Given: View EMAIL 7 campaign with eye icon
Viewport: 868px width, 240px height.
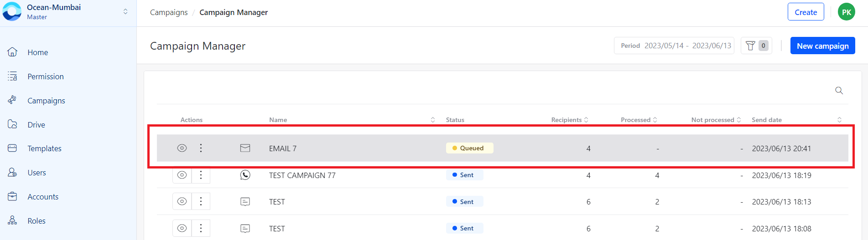Looking at the screenshot, I should pos(182,148).
